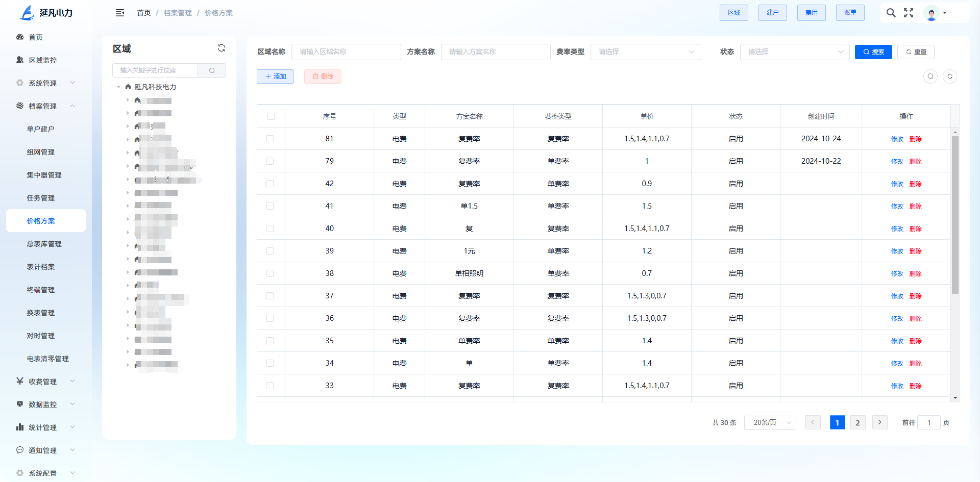The height and width of the screenshot is (482, 980).
Task: Toggle fullscreen mode icon
Action: pos(909,13)
